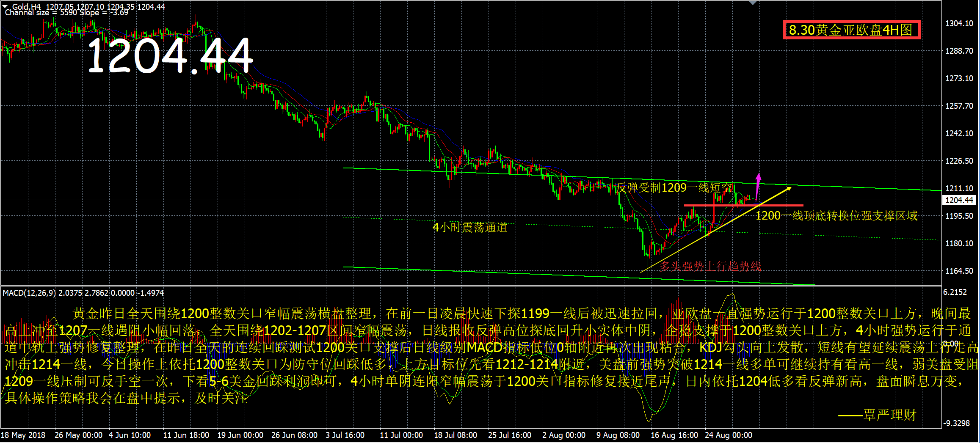Click the current price tag 1204.44 on axis
The image size is (980, 443).
pyautogui.click(x=960, y=200)
